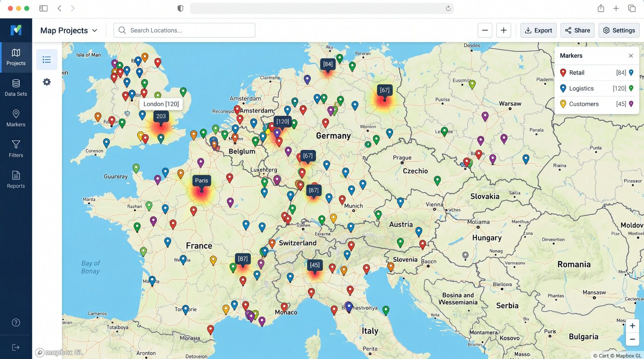The height and width of the screenshot is (359, 644).
Task: Zoom in using map plus control
Action: click(632, 326)
